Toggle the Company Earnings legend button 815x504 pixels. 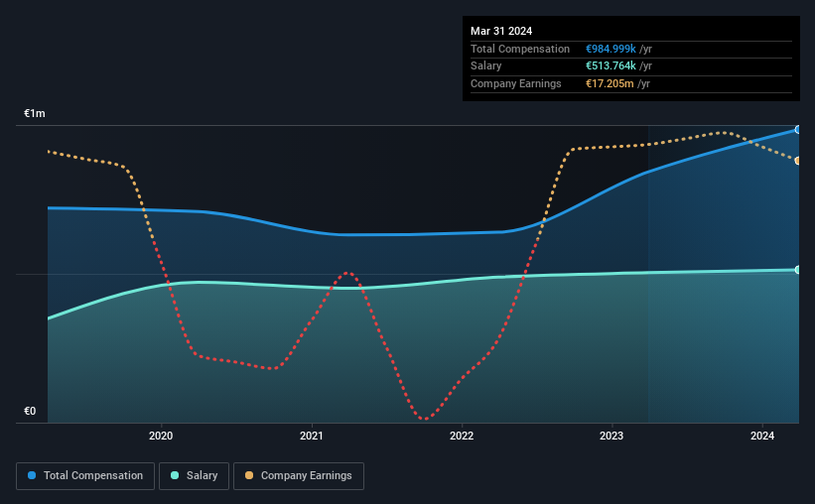point(299,476)
